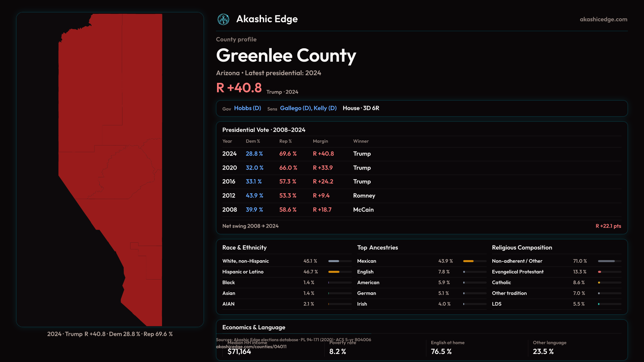Screen dimensions: 644x362
Task: Click the Gallego (D), Kelly (D) senators link
Action: pyautogui.click(x=308, y=108)
